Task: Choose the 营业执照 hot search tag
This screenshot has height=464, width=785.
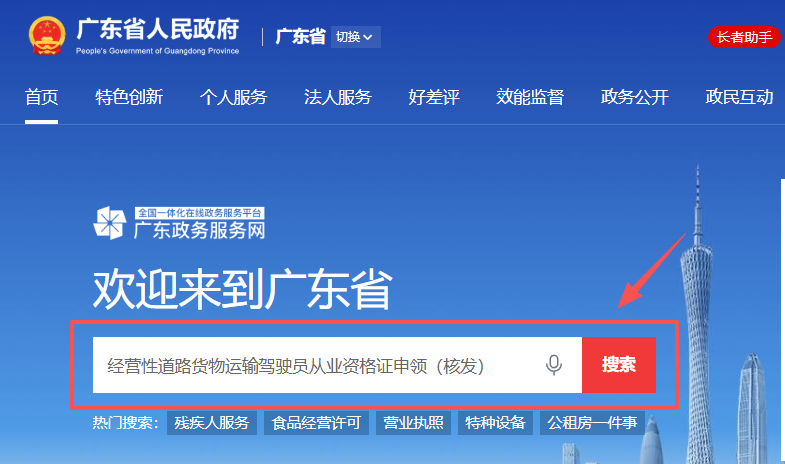Action: [413, 422]
